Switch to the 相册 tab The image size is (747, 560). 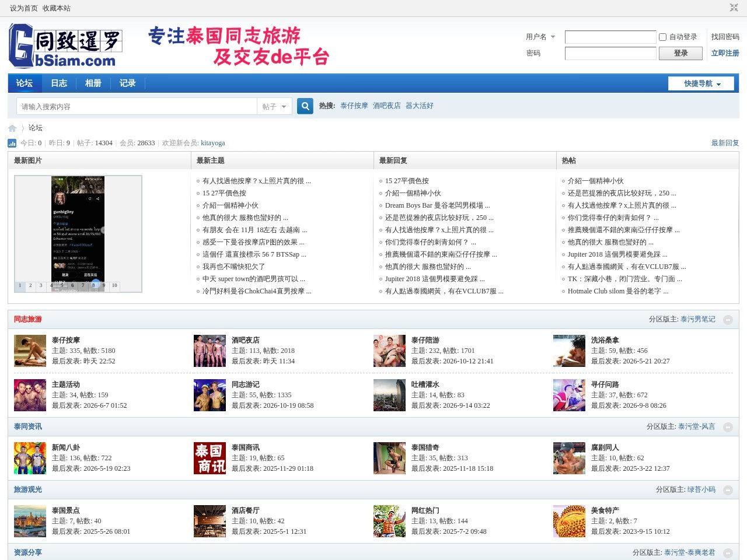(93, 83)
